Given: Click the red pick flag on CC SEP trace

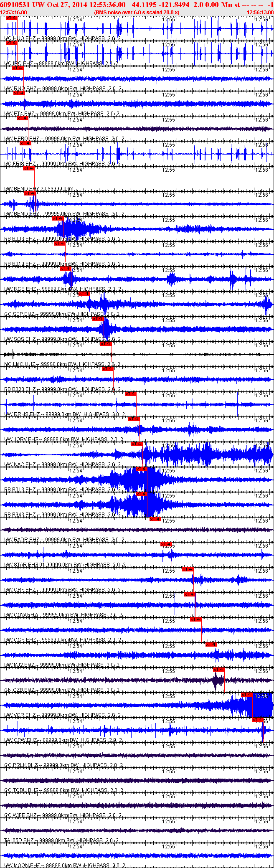Looking at the screenshot, I should click(84, 294).
